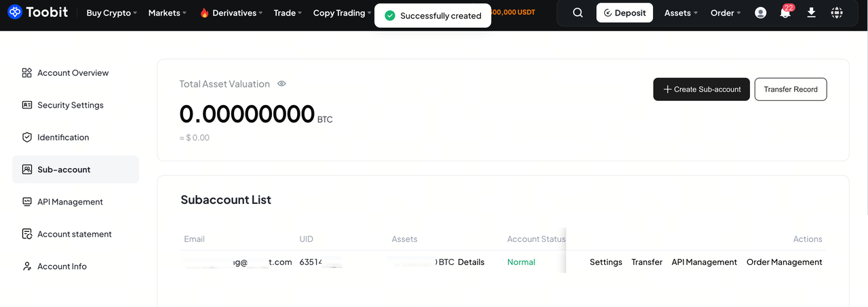Screen dimensions: 868x307
Task: Select Account statement in sidebar
Action: [x=74, y=234]
